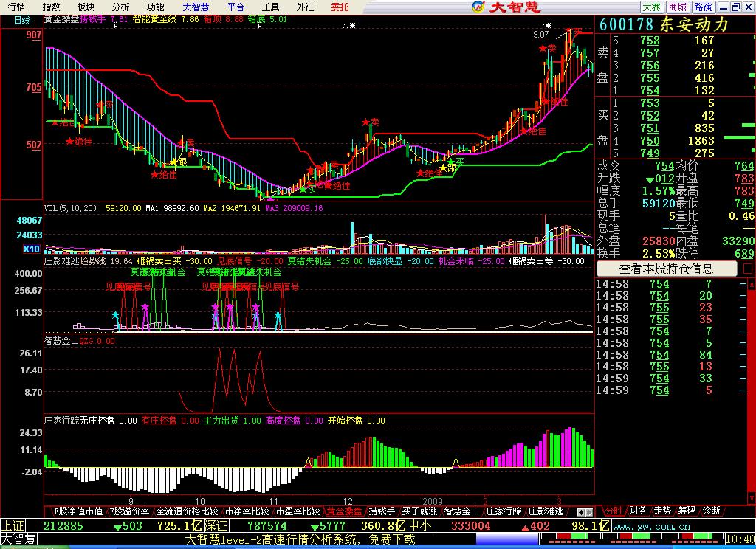Click the 大智慧 label in status bar
The height and width of the screenshot is (549, 756).
[18, 539]
